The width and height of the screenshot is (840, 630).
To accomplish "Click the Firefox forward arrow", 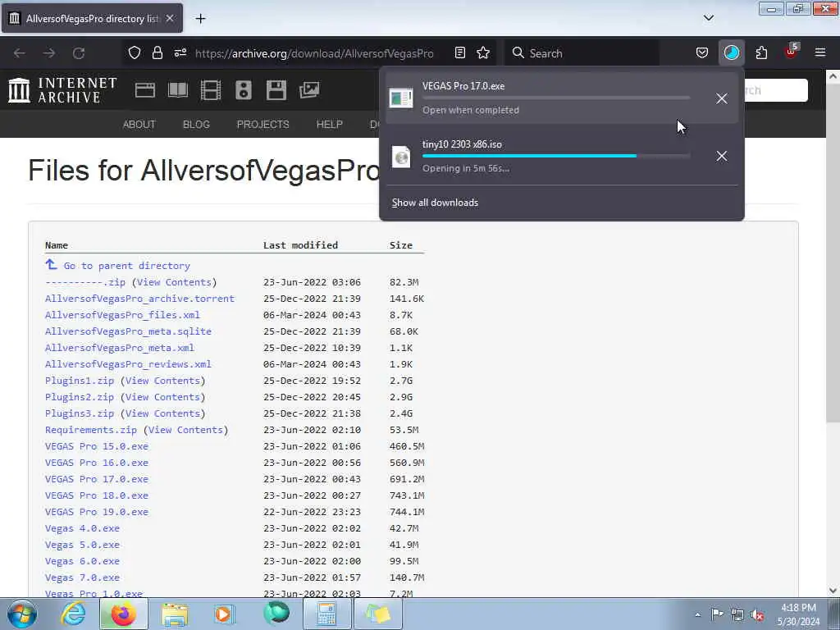I will coord(48,53).
